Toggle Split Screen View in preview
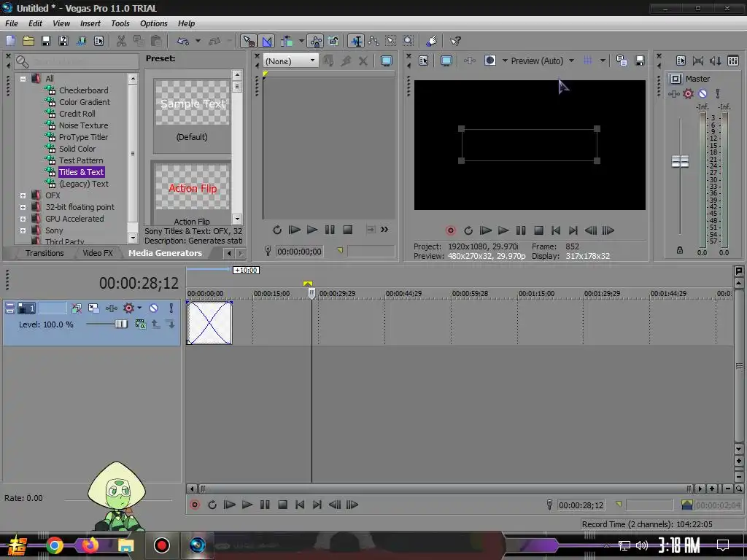Screen dimensions: 747x560 coord(489,61)
